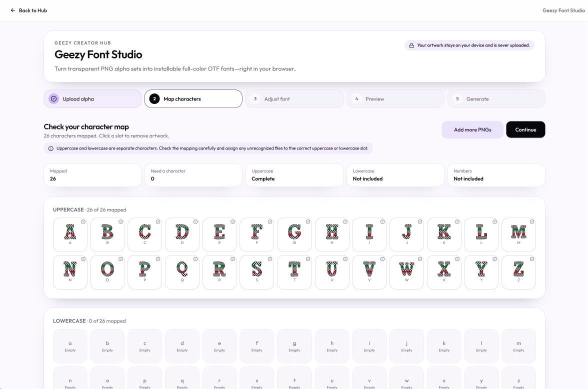Remove artwork from the U slot
Image resolution: width=588 pixels, height=389 pixels.
click(x=332, y=272)
